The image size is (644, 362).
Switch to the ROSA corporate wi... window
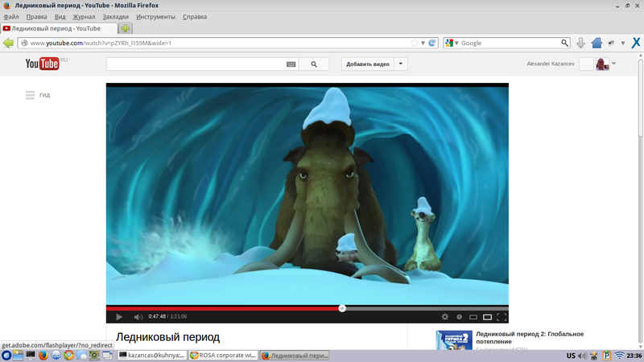(224, 356)
